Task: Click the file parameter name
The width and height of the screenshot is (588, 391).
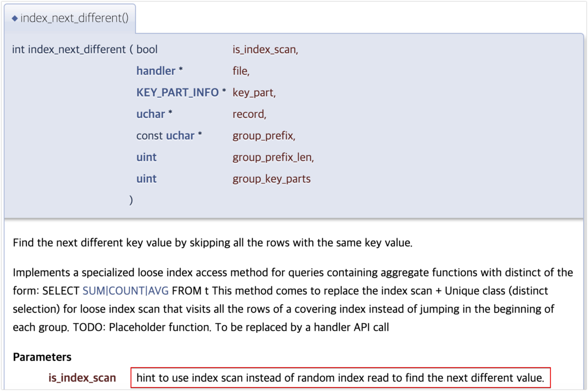Action: tap(241, 71)
